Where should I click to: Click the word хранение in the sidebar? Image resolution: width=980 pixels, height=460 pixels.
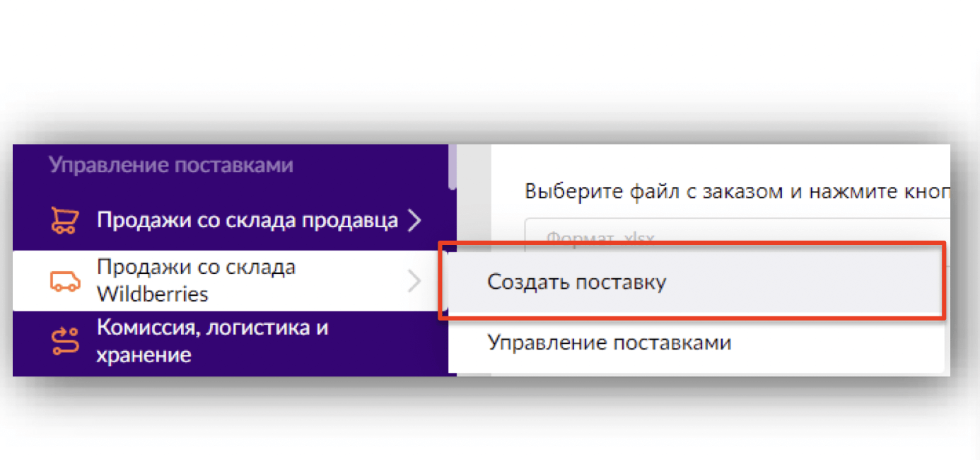tap(144, 355)
